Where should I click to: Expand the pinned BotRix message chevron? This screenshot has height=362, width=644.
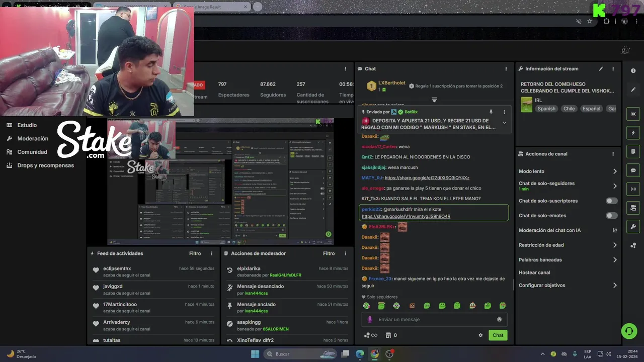[504, 123]
